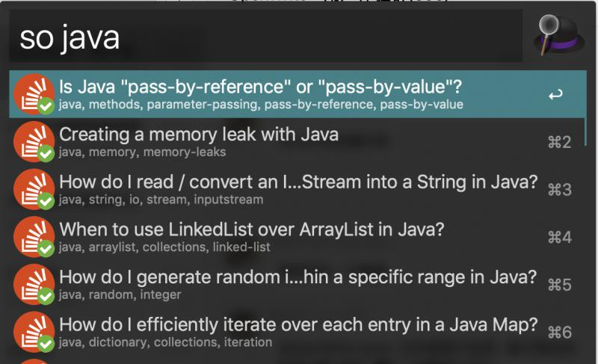This screenshot has height=364, width=598.
Task: Click the ⌘2 shortcut label
Action: point(559,142)
